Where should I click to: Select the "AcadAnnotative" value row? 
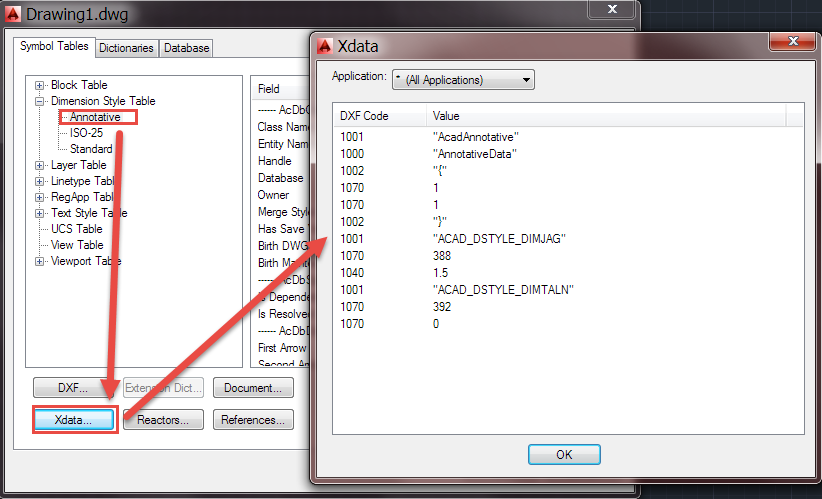(568, 137)
